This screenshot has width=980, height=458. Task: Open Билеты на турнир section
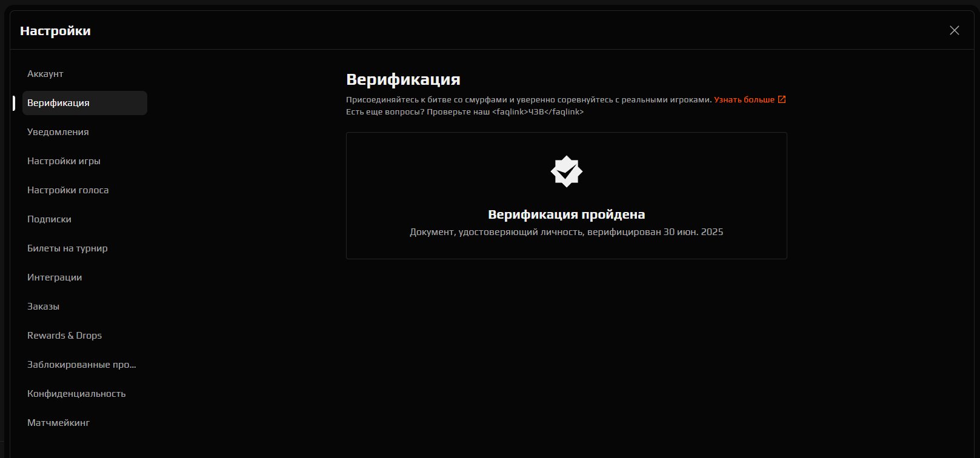pos(67,248)
